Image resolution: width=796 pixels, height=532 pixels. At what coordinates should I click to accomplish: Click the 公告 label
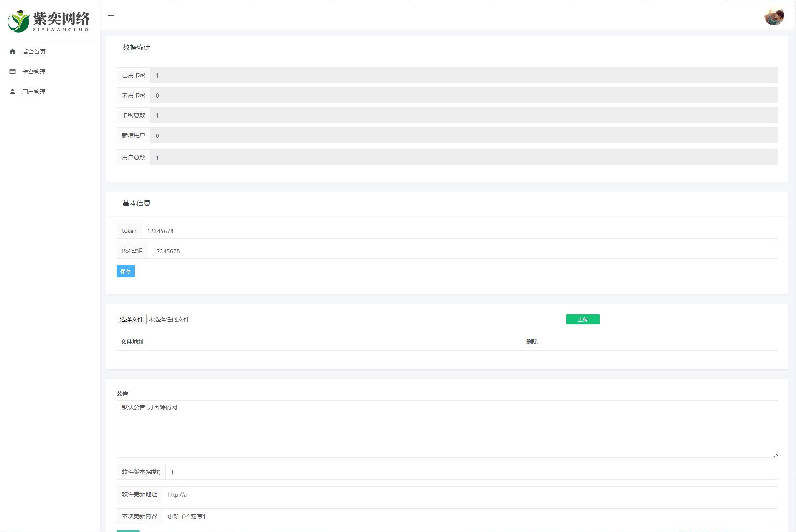point(122,394)
